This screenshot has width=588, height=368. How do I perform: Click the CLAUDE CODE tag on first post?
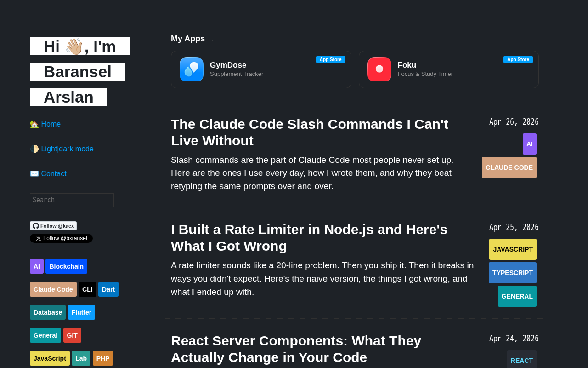click(509, 167)
